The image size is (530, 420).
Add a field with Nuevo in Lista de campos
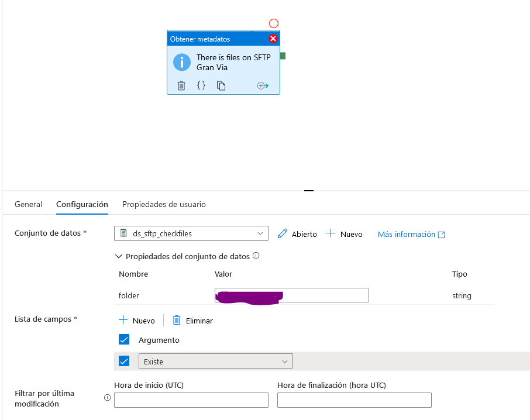[x=137, y=320]
